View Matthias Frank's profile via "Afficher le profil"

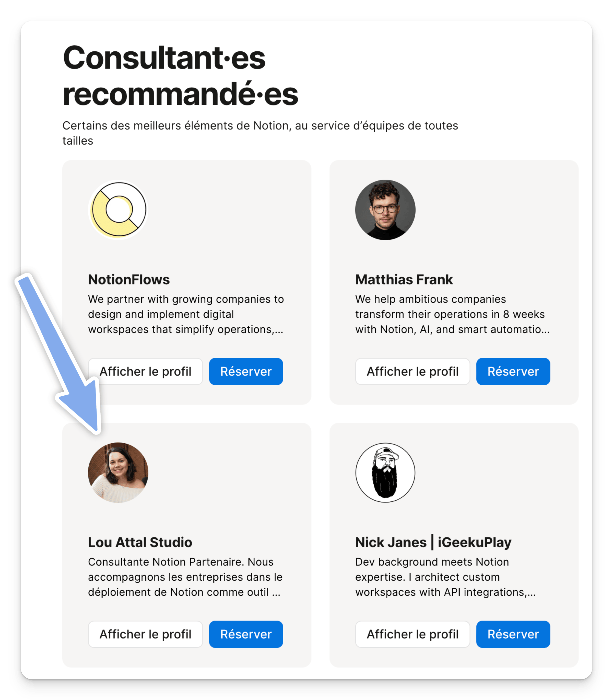(412, 371)
